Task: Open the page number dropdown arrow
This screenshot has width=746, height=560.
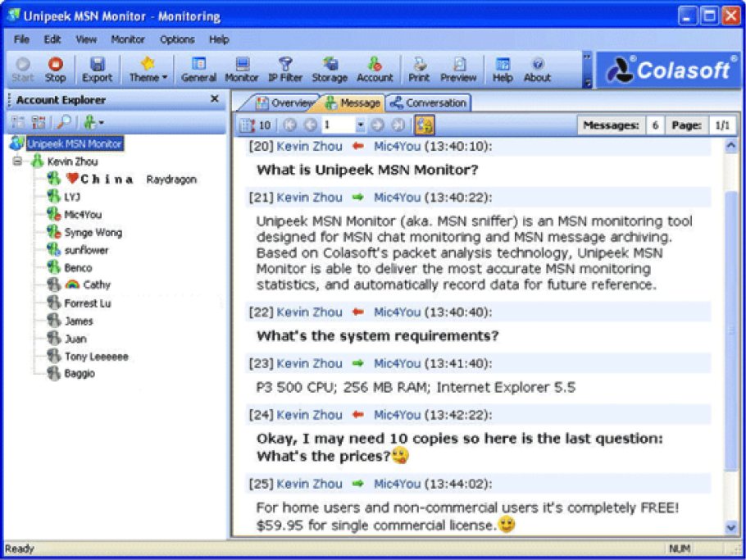Action: [361, 125]
